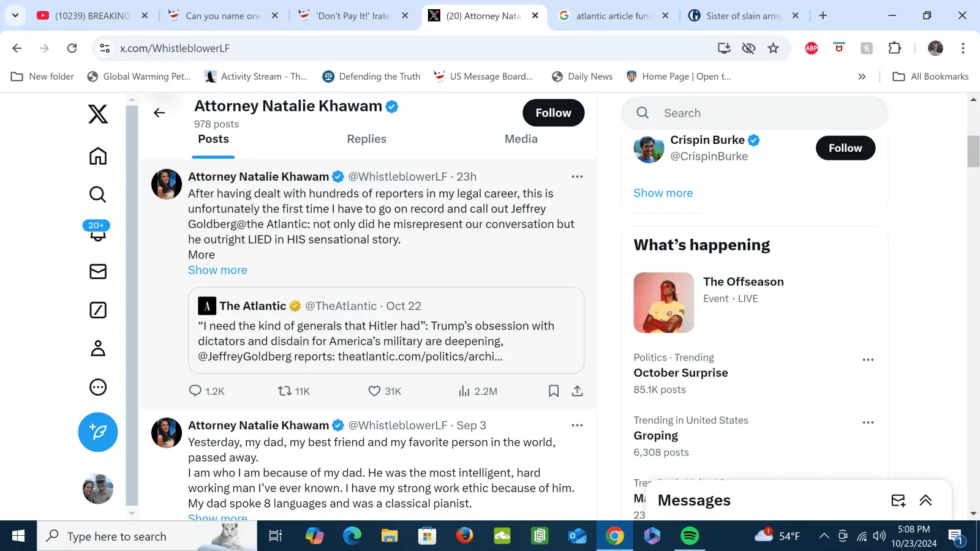The height and width of the screenshot is (551, 980).
Task: Click the page vertical scrollbar thumb
Action: 973,151
